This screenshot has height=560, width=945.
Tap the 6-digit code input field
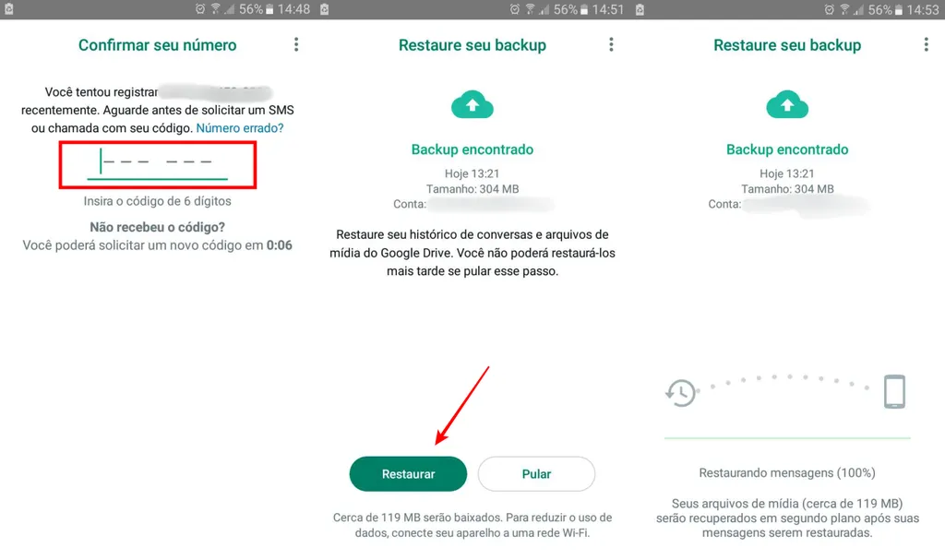pyautogui.click(x=157, y=164)
